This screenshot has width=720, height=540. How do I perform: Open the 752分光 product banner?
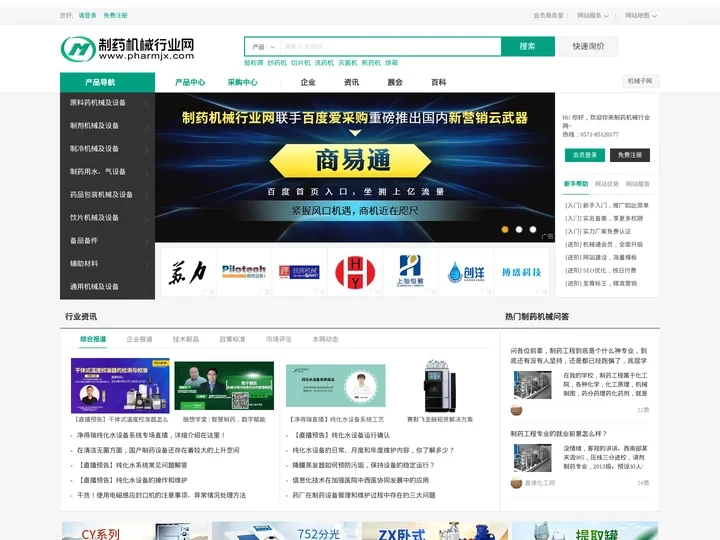[x=285, y=531]
